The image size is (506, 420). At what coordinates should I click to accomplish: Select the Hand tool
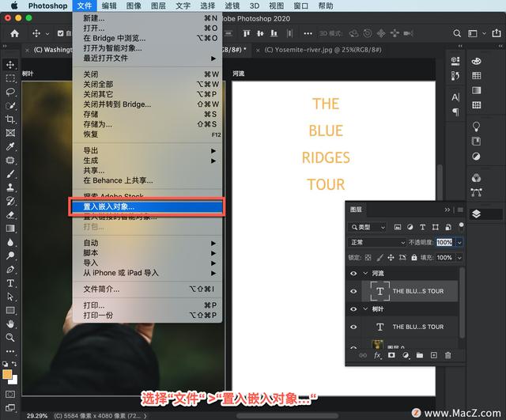10,324
